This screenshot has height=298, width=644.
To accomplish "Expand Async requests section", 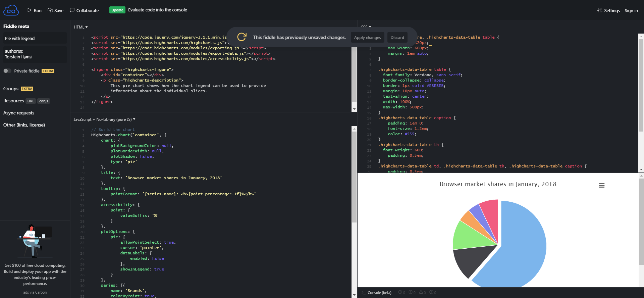I will coord(19,113).
